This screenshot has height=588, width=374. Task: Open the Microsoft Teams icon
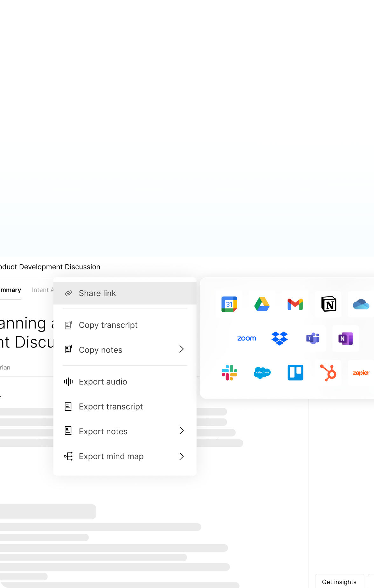(313, 339)
